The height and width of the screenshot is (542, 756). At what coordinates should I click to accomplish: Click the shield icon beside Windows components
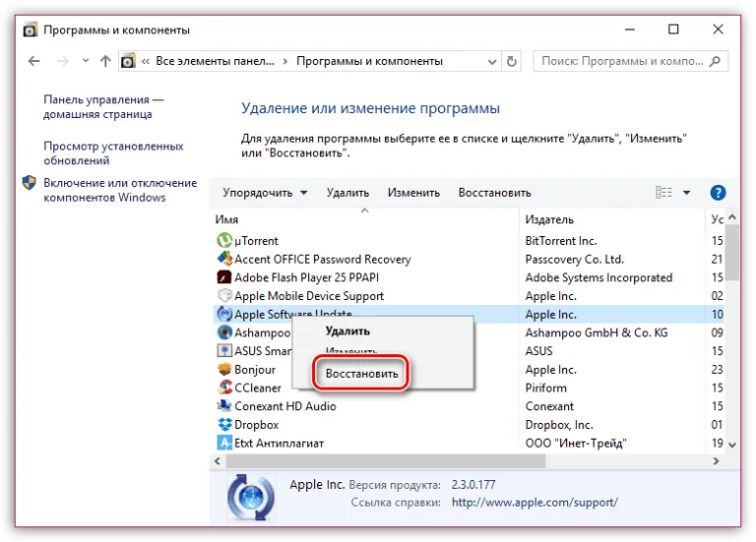click(30, 183)
